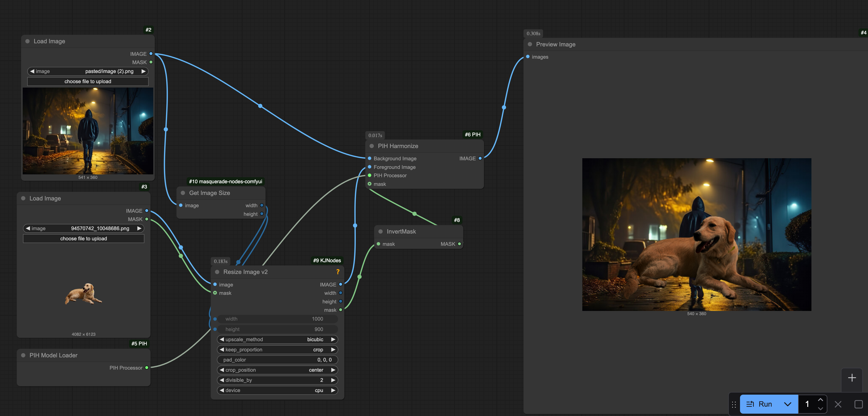
Task: Click next arrow on keep_proportion
Action: pos(333,349)
